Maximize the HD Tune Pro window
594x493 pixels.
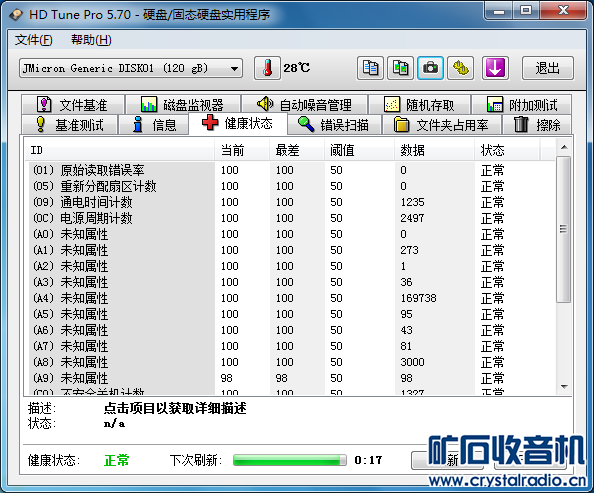[526, 10]
